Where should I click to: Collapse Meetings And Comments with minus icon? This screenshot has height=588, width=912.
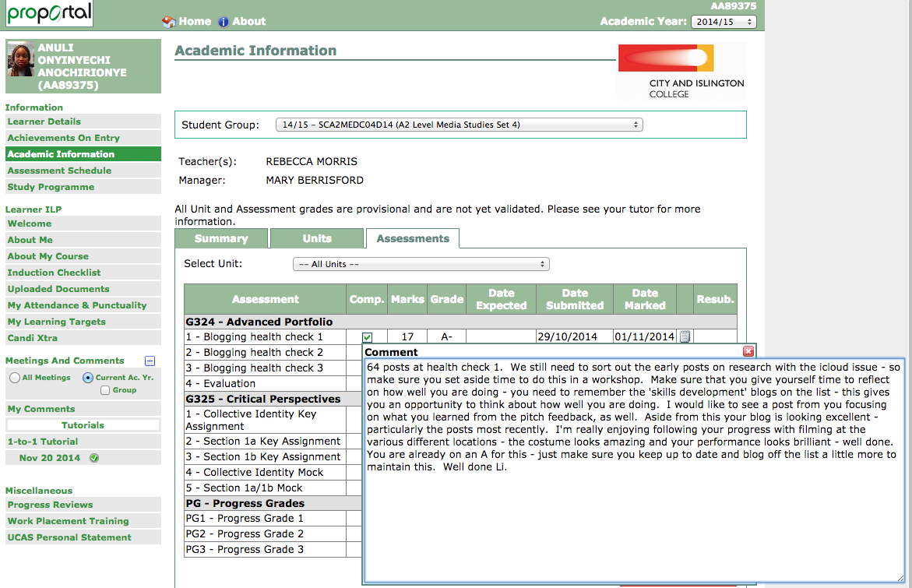point(150,361)
